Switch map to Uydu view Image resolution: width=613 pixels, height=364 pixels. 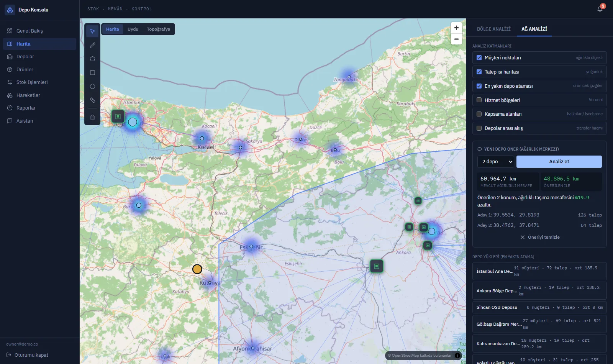[133, 29]
